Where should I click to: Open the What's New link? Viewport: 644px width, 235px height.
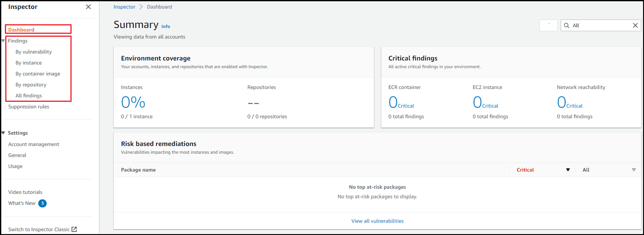click(22, 203)
